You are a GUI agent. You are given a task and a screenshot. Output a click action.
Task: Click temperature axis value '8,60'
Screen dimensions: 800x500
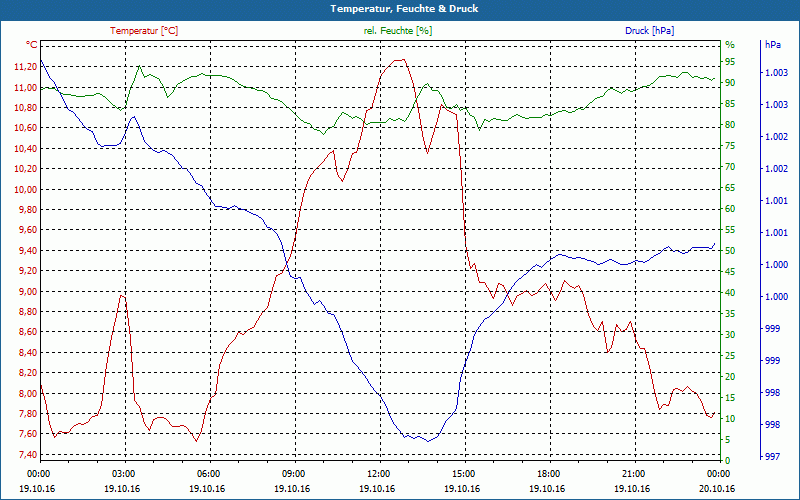coord(28,332)
